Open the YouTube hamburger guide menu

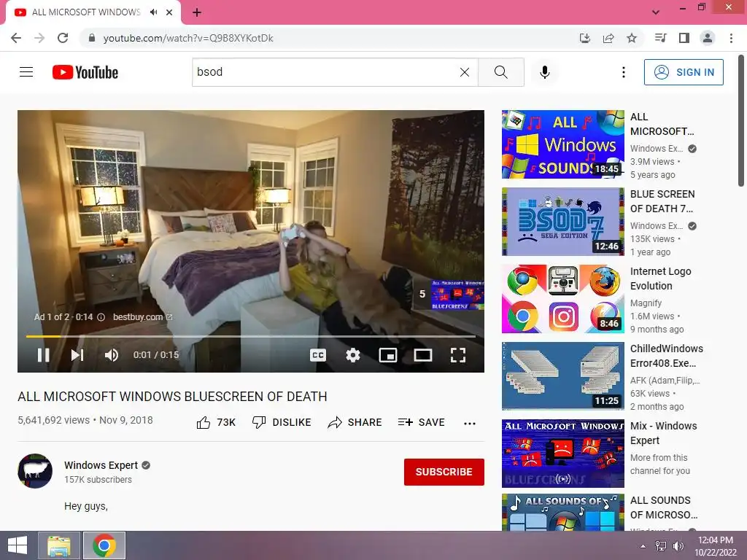[26, 72]
